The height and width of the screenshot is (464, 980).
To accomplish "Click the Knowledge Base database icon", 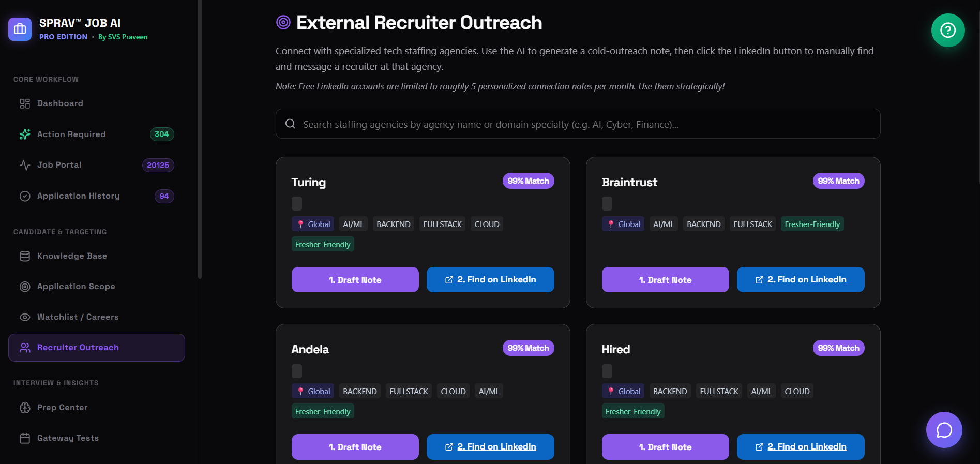I will click(25, 256).
